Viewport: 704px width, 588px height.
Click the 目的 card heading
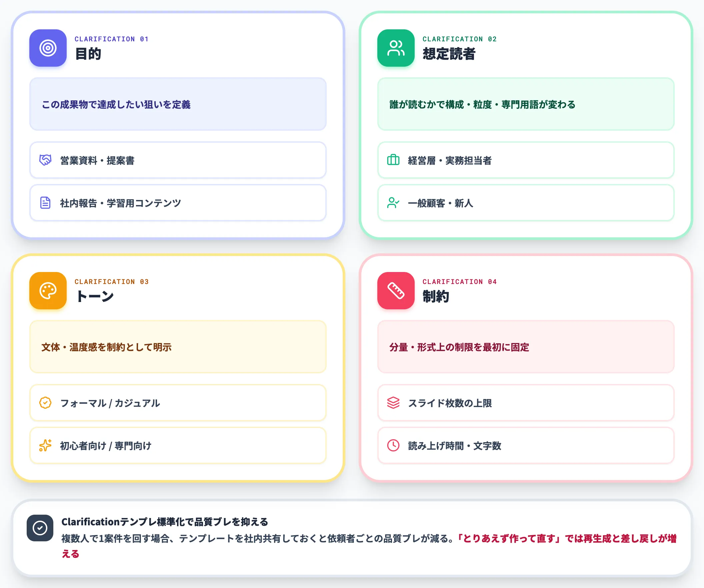click(x=88, y=54)
